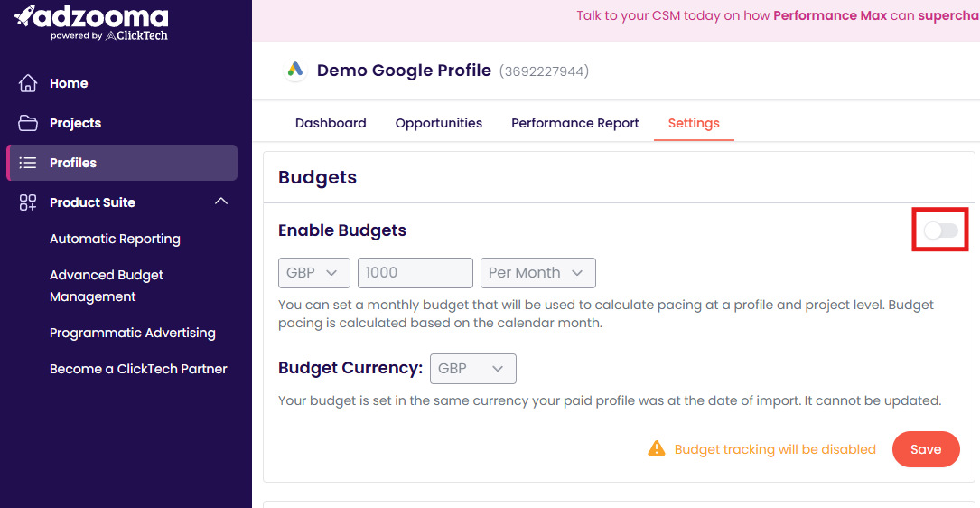The height and width of the screenshot is (508, 980).
Task: Open the GBP currency dropdown beside amount
Action: click(x=313, y=273)
